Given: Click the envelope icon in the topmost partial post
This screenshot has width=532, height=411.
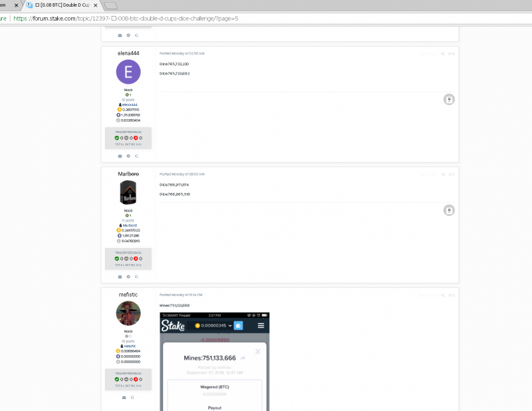Looking at the screenshot, I should 120,35.
